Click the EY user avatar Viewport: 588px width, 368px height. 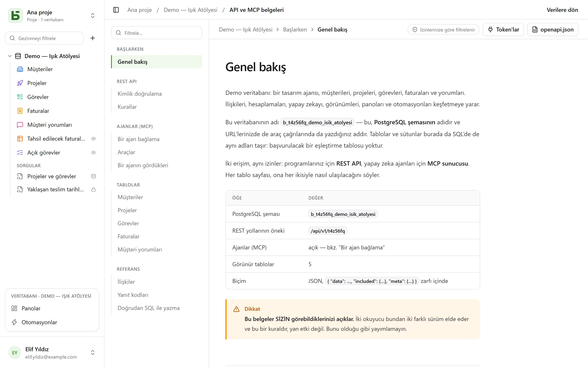[x=14, y=352]
